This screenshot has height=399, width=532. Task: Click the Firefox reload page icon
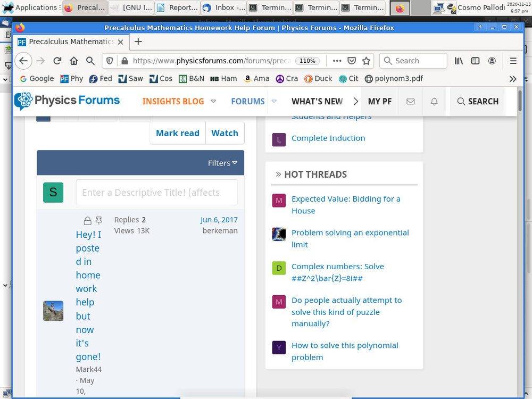point(57,61)
